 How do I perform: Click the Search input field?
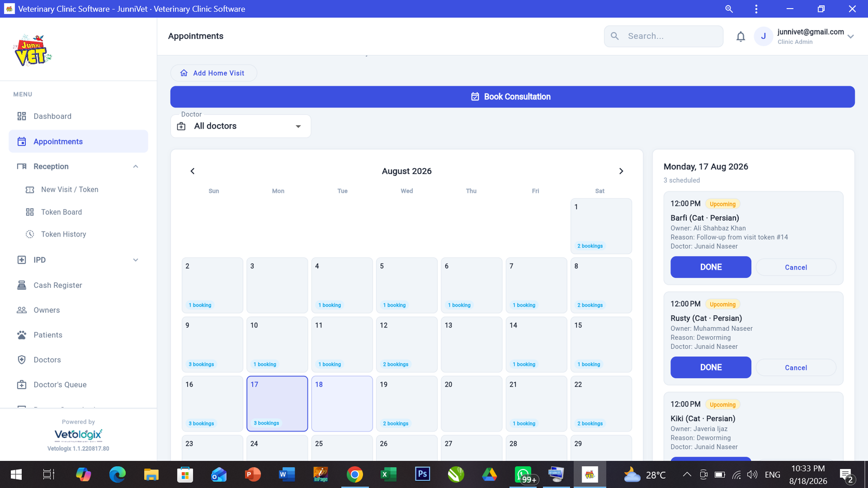point(663,36)
